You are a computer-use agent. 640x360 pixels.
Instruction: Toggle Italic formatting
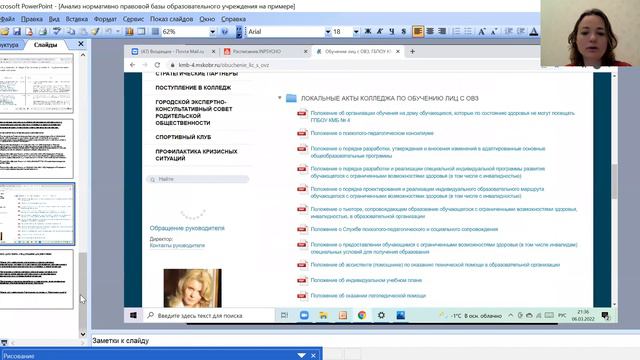[x=380, y=31]
